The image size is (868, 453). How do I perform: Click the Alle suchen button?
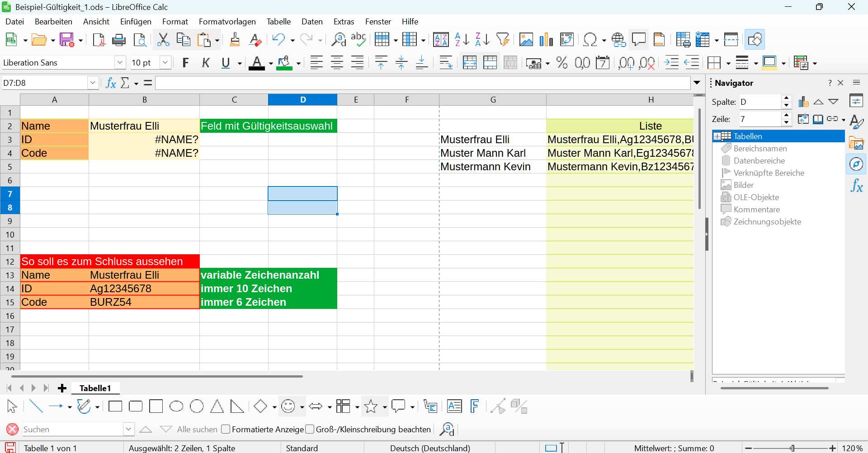point(197,429)
